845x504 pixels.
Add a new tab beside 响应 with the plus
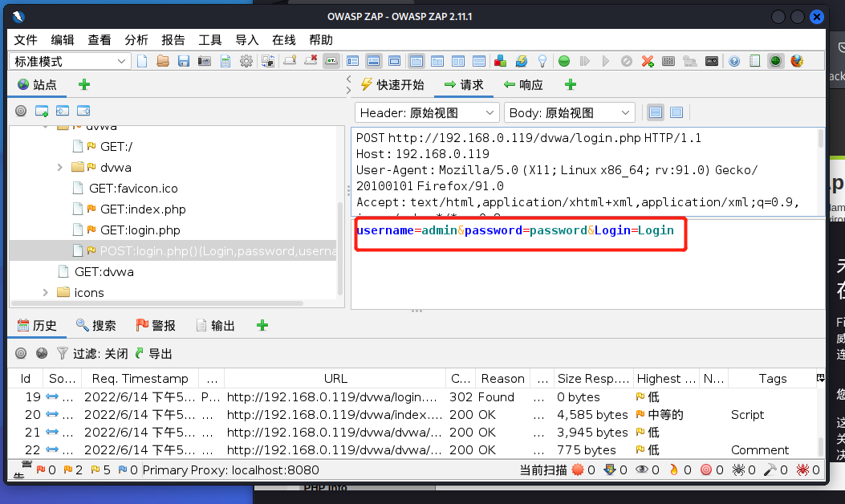[571, 84]
